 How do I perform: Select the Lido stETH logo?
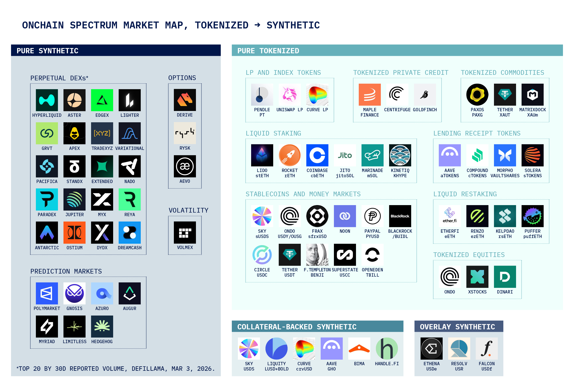(262, 155)
